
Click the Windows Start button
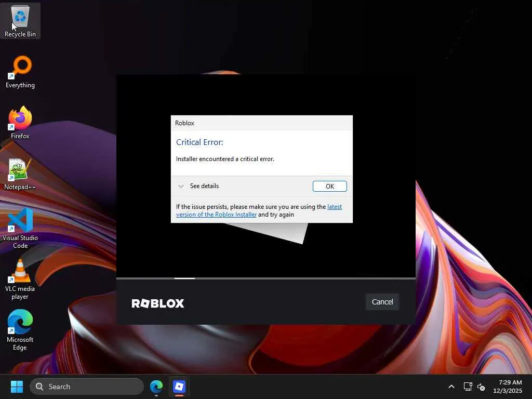point(17,387)
